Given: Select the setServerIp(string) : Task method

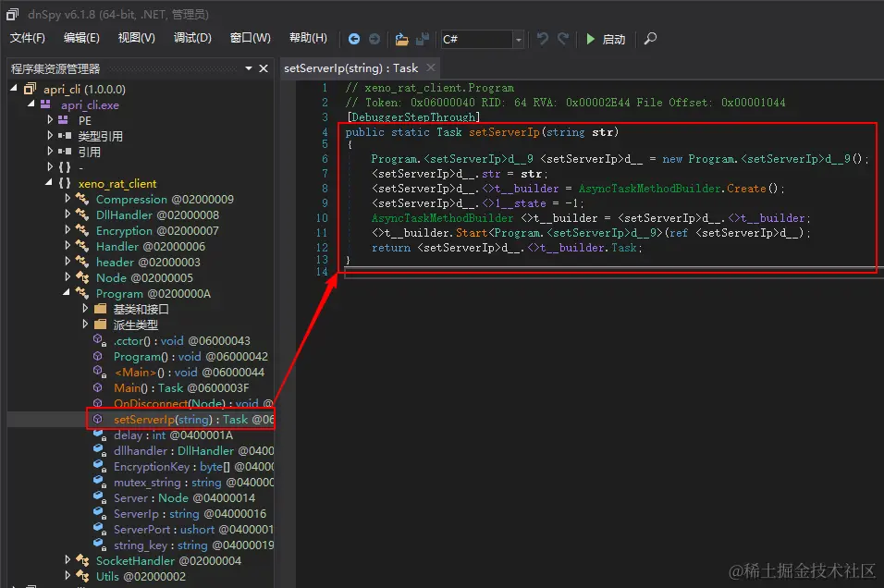Looking at the screenshot, I should pos(193,420).
